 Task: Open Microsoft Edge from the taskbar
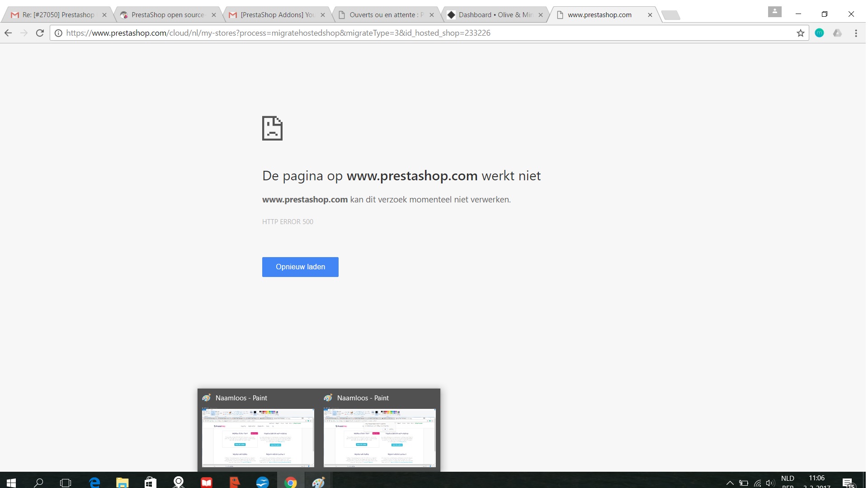[x=94, y=482]
